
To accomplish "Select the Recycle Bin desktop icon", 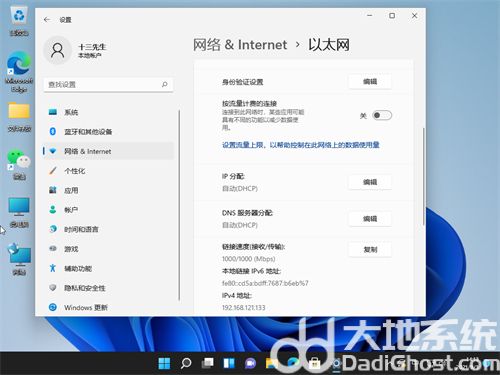I will (x=19, y=21).
